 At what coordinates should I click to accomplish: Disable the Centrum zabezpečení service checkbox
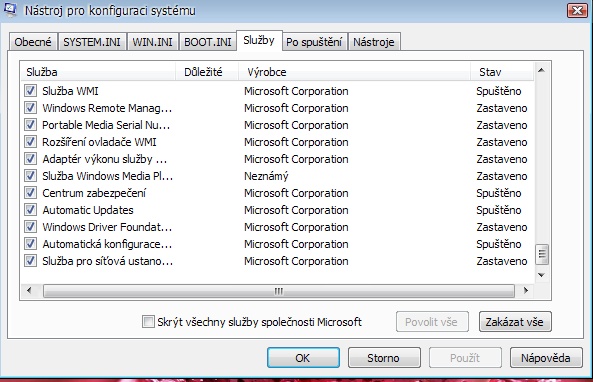pos(30,193)
